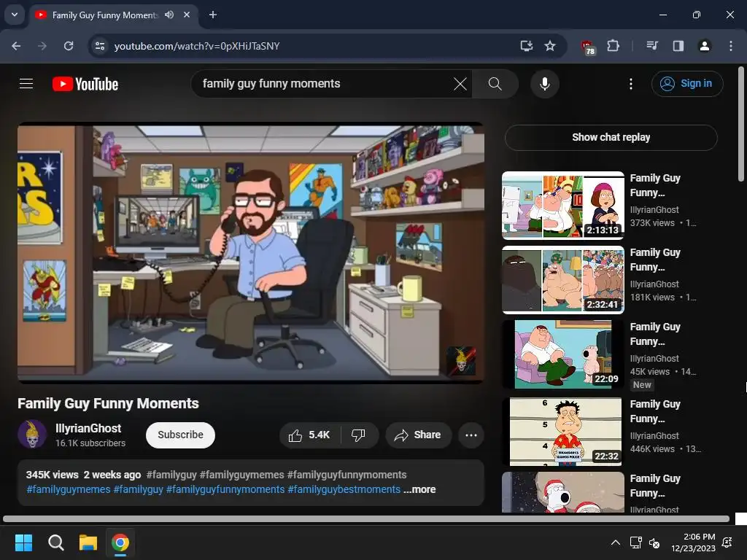This screenshot has height=560, width=747.
Task: Open #familyguymemes blue hashtag link
Action: [68, 489]
